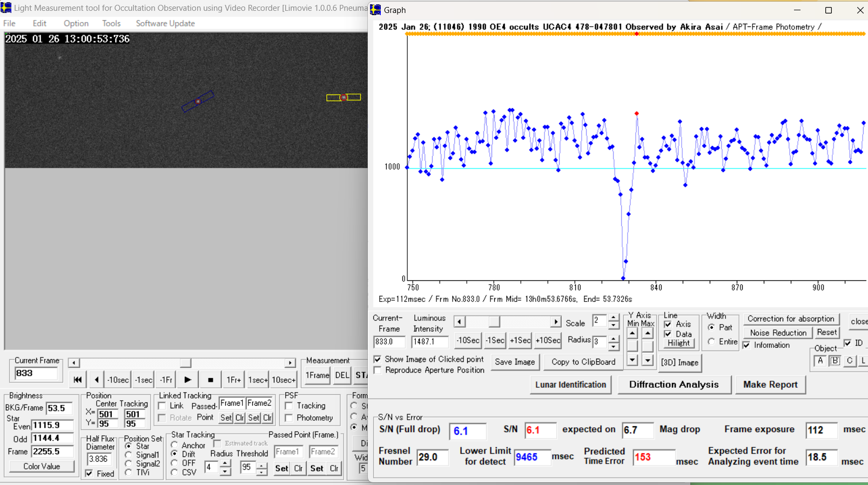The width and height of the screenshot is (868, 485).
Task: Increase Star Tracking Radius stepper
Action: pyautogui.click(x=225, y=463)
